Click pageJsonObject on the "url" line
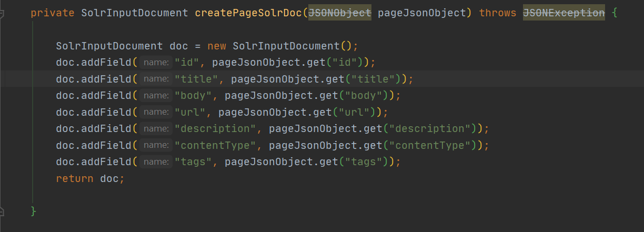Viewport: 644px width, 232px height. coord(263,112)
